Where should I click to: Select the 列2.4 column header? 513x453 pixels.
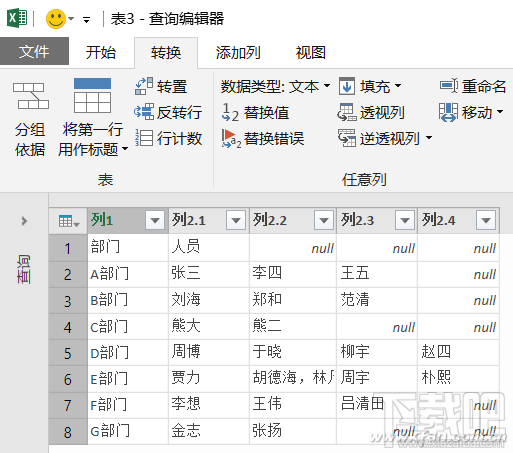pyautogui.click(x=458, y=220)
